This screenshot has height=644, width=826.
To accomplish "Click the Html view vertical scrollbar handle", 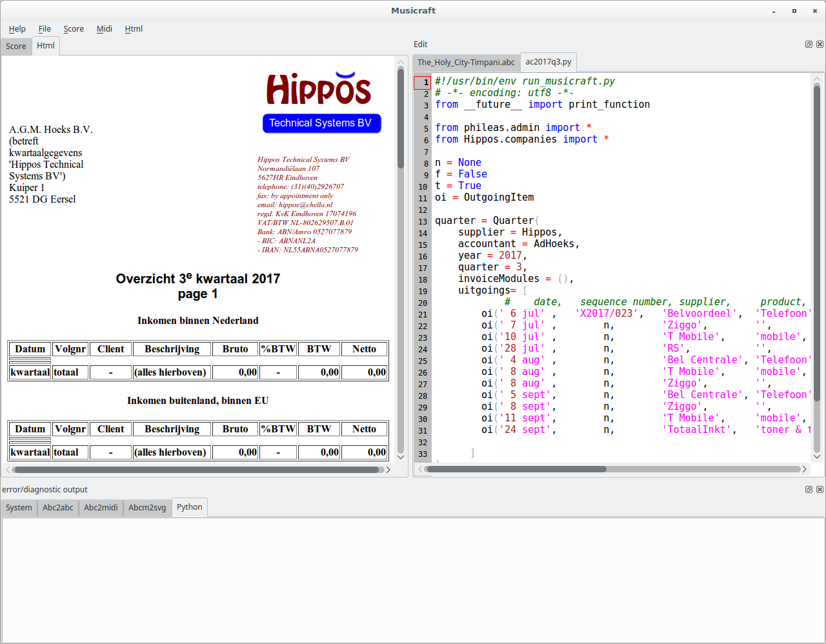I will tap(401, 118).
